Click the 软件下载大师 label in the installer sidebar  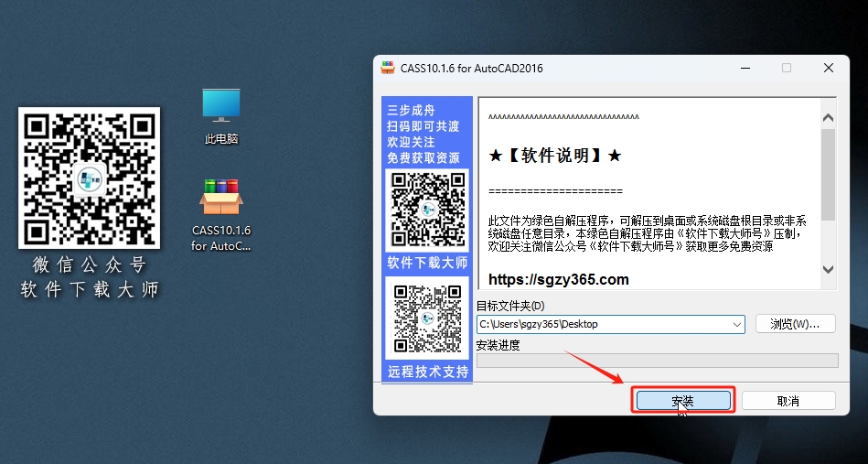(427, 263)
